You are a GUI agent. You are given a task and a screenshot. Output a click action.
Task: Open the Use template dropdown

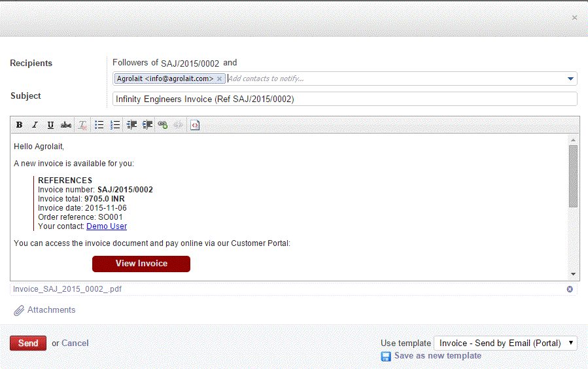click(505, 343)
